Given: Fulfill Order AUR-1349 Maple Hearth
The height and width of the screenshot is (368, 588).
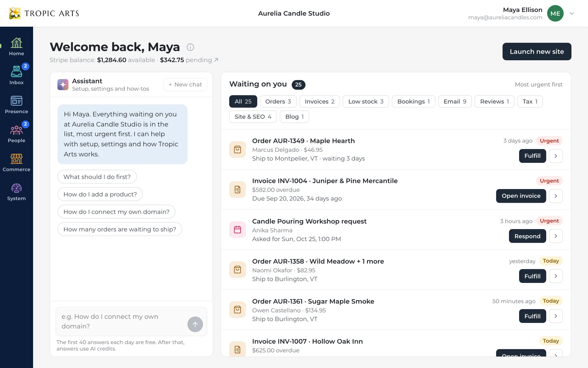Looking at the screenshot, I should [532, 156].
